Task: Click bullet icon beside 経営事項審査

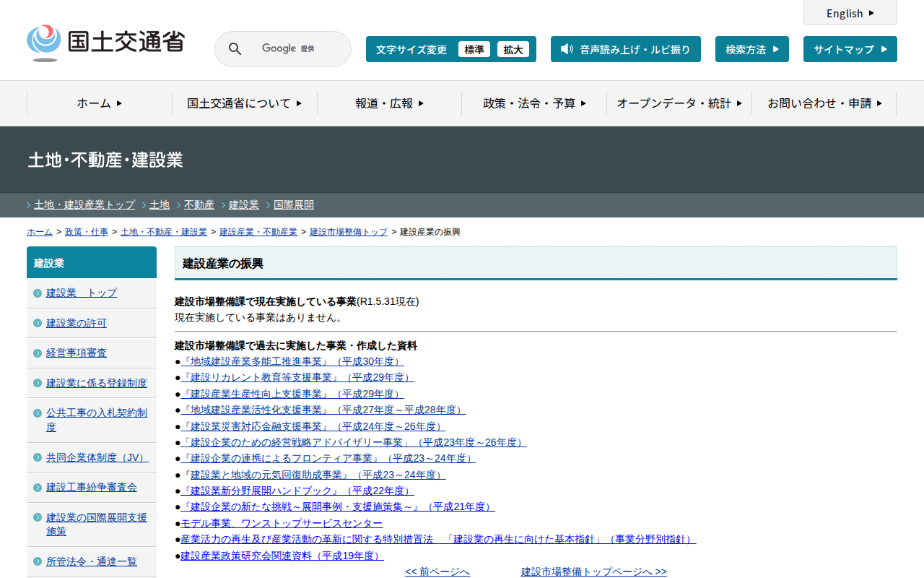Action: [x=38, y=353]
